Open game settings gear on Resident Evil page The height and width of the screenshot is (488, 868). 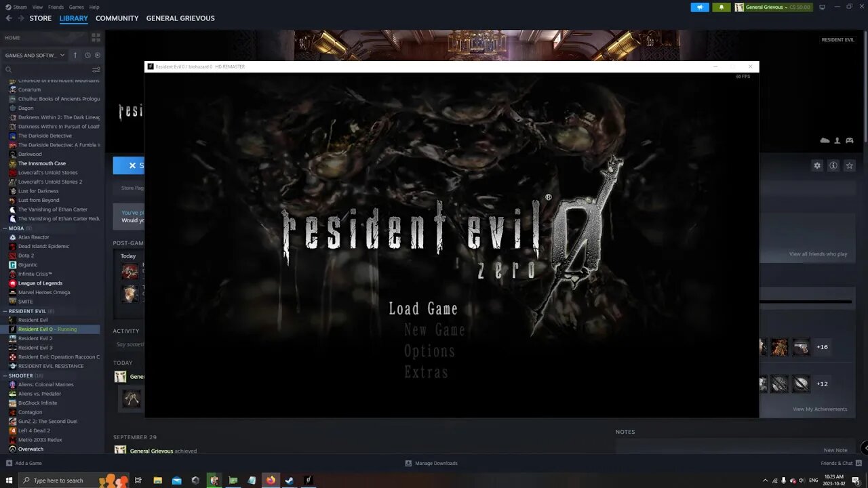(x=817, y=165)
